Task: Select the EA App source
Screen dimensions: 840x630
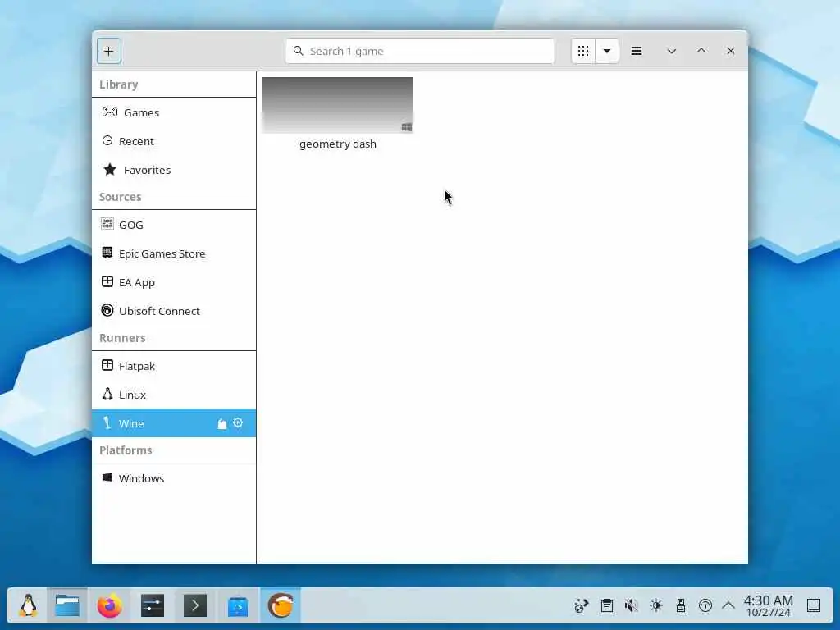Action: (x=174, y=282)
